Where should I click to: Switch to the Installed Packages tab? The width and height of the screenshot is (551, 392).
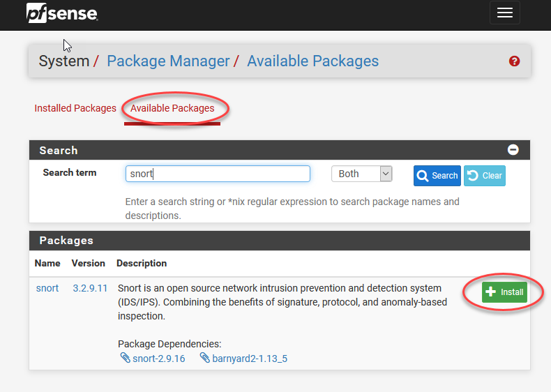click(75, 108)
